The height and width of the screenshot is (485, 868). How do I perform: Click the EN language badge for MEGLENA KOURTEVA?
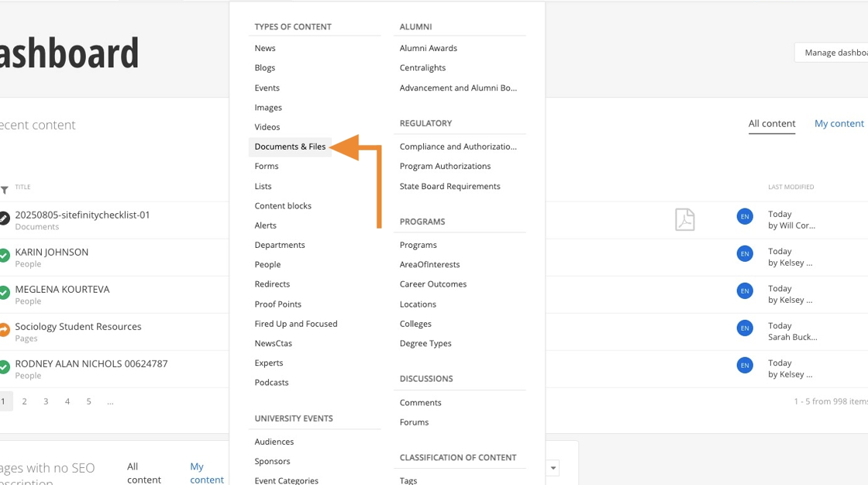(x=744, y=291)
